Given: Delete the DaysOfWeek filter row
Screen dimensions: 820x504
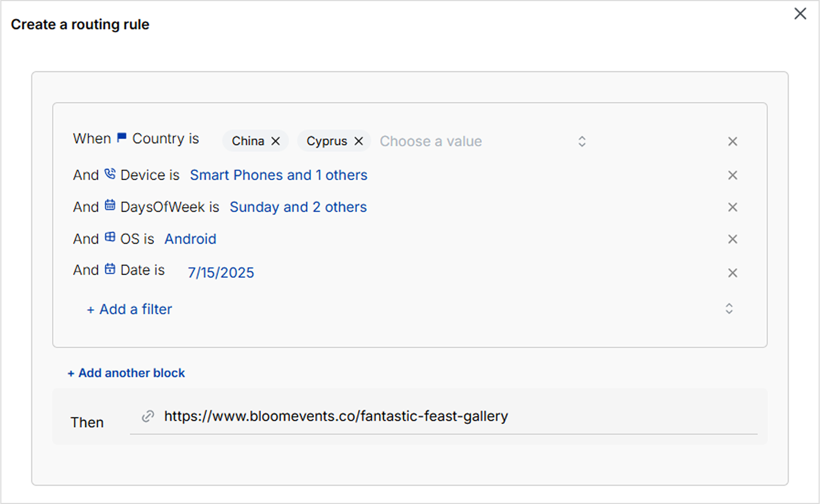Looking at the screenshot, I should 732,207.
